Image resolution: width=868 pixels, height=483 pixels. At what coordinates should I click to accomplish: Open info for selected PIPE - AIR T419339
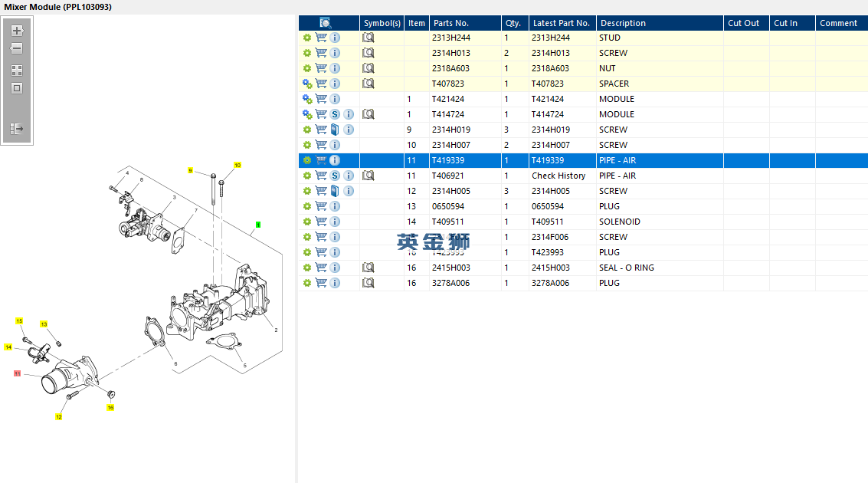coord(335,160)
